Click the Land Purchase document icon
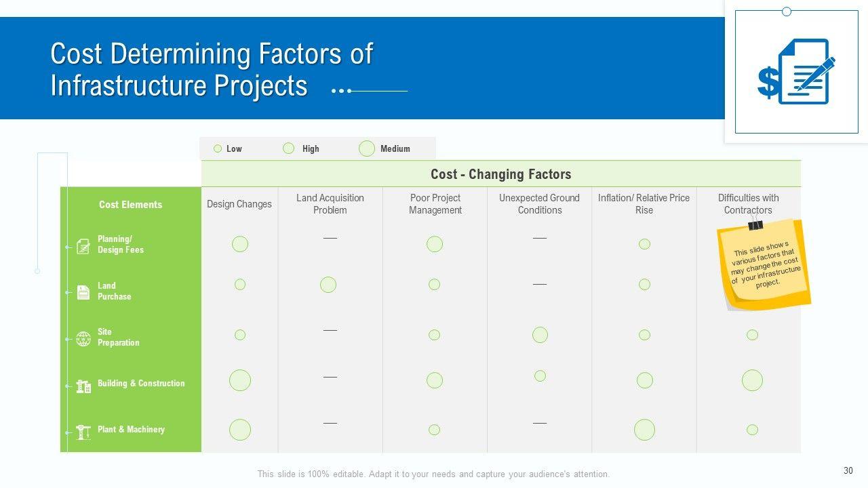Viewport: 868px width, 488px height. coord(83,292)
